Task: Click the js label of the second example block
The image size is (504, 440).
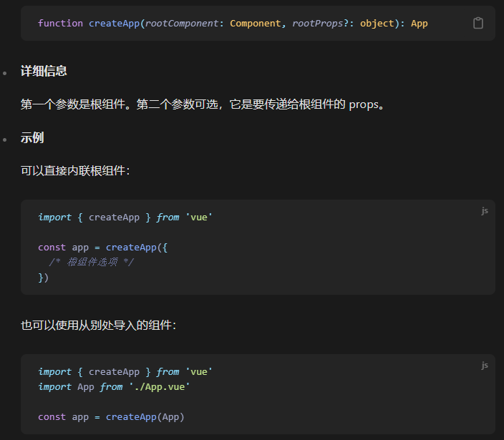Action: point(485,365)
